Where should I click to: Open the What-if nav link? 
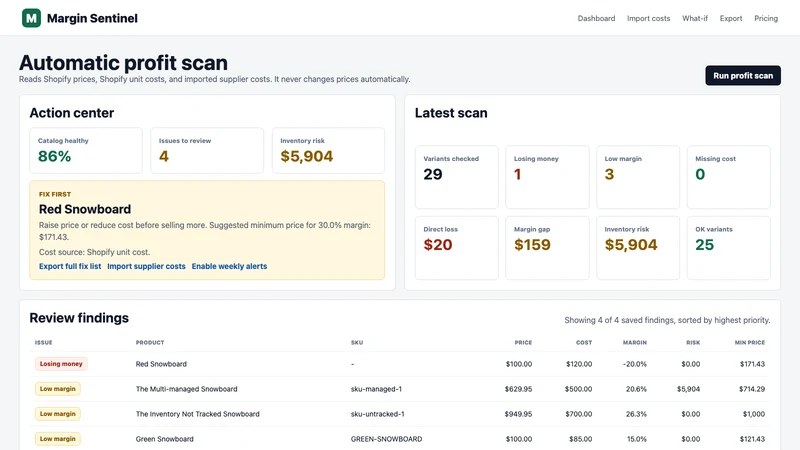[695, 18]
